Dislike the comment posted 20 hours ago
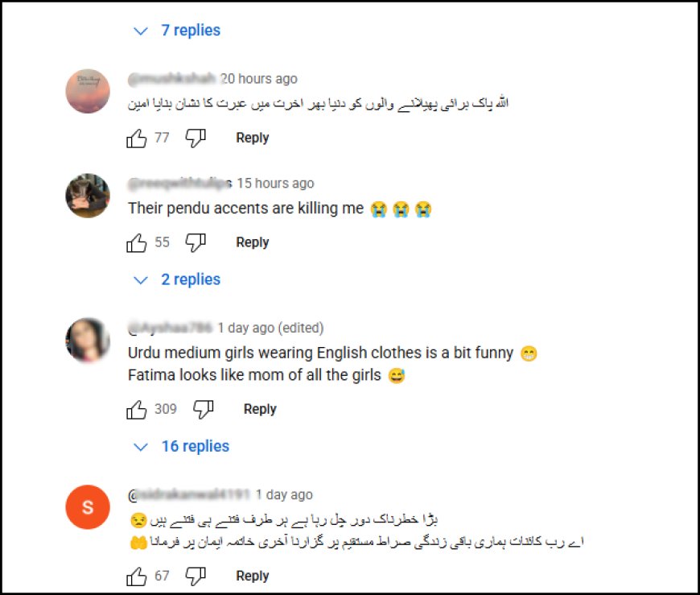 tap(196, 138)
